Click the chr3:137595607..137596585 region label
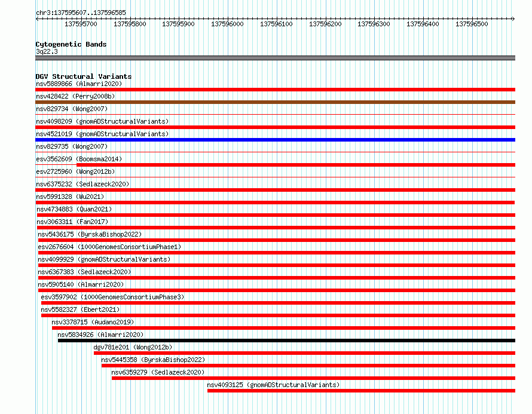Screen dimensions: 532x414 point(81,13)
